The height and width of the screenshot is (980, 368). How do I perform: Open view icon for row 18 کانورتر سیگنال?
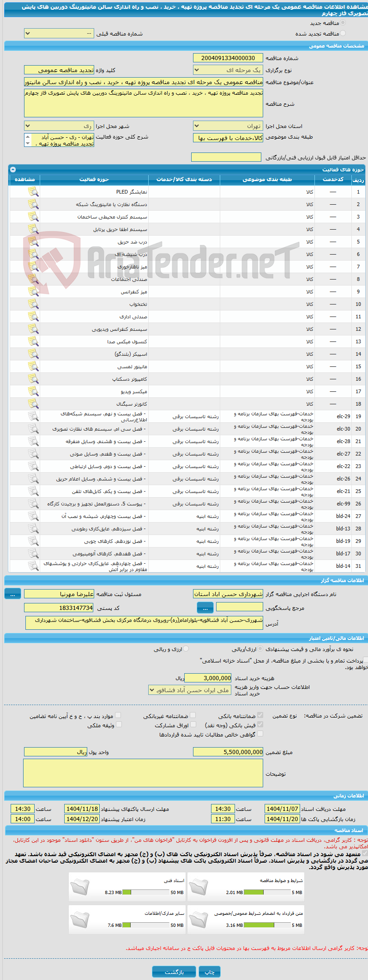[x=33, y=404]
